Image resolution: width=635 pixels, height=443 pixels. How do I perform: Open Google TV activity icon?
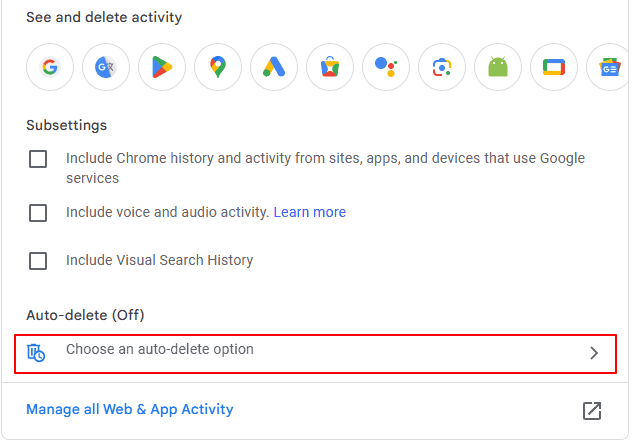click(x=554, y=67)
